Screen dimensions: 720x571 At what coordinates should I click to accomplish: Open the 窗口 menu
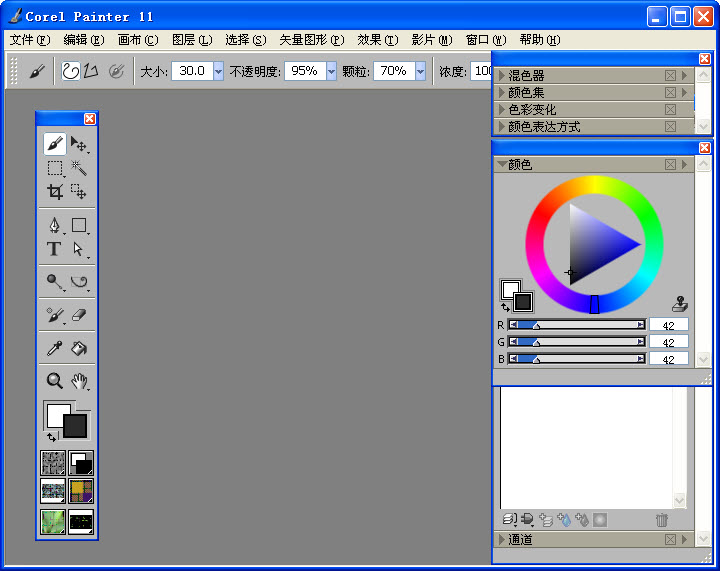tap(486, 40)
